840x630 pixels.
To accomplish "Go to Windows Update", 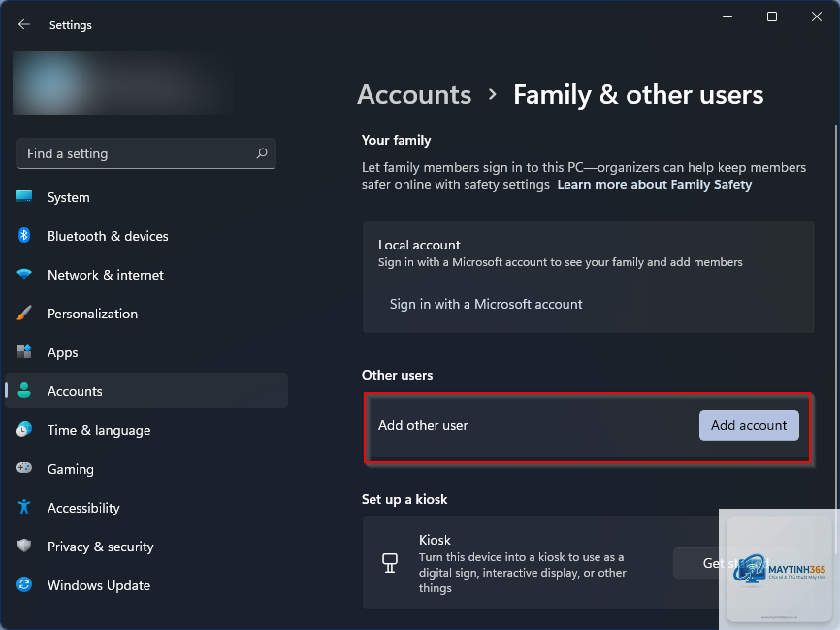I will (146, 585).
